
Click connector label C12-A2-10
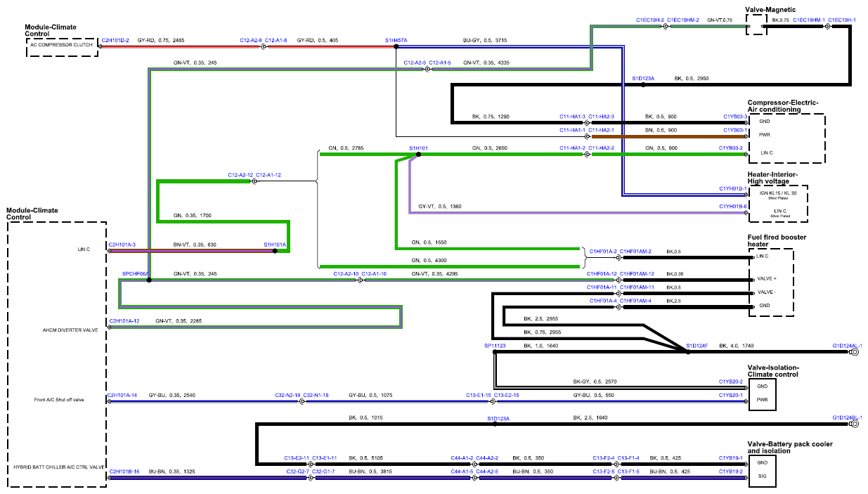(x=346, y=273)
